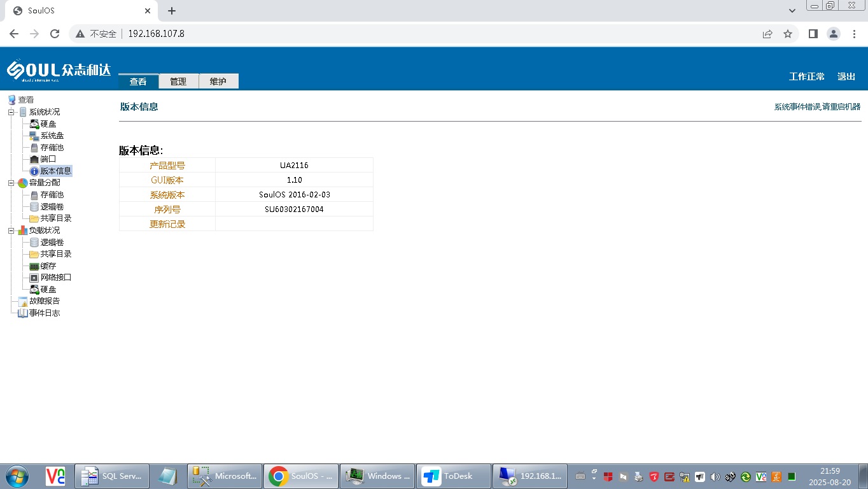Open 存储池 icon under 容量分配
Image resolution: width=868 pixels, height=489 pixels.
point(34,195)
